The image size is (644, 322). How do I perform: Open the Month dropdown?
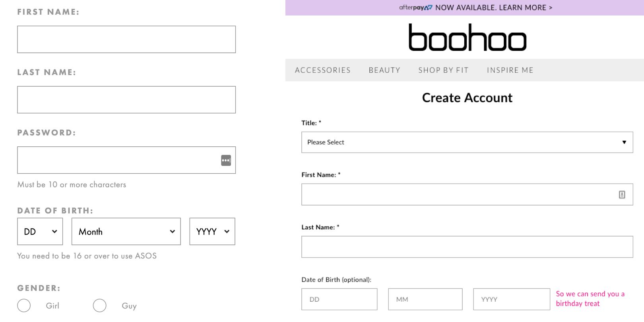126,231
